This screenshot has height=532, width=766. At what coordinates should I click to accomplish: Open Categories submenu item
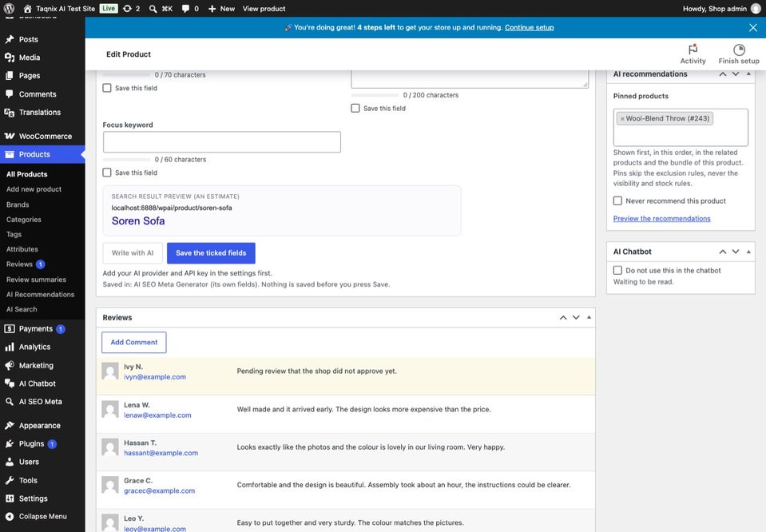click(23, 220)
